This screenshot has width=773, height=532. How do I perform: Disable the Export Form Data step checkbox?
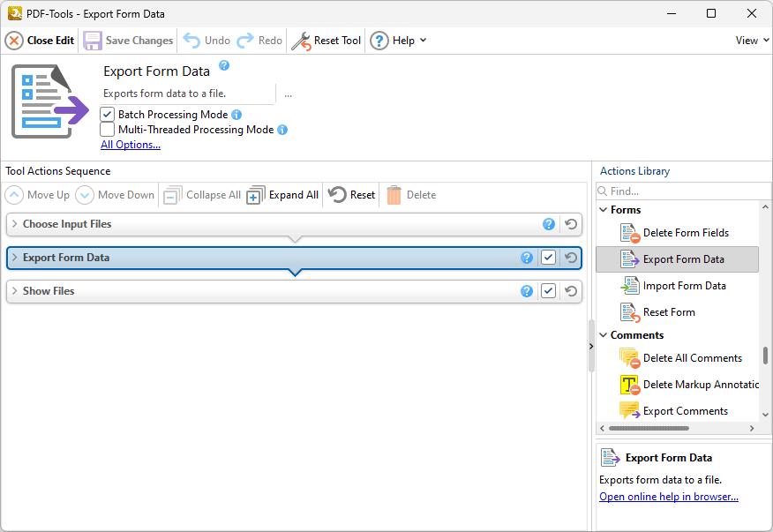pos(548,258)
